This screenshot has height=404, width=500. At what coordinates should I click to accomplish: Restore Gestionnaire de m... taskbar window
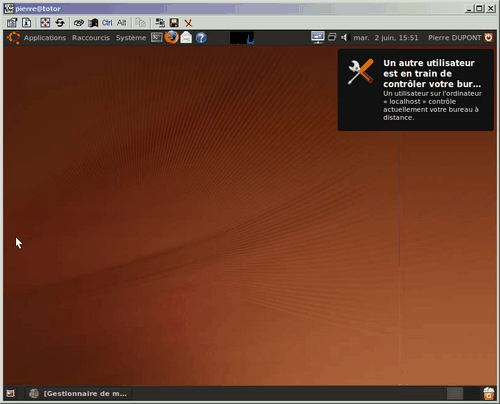78,394
